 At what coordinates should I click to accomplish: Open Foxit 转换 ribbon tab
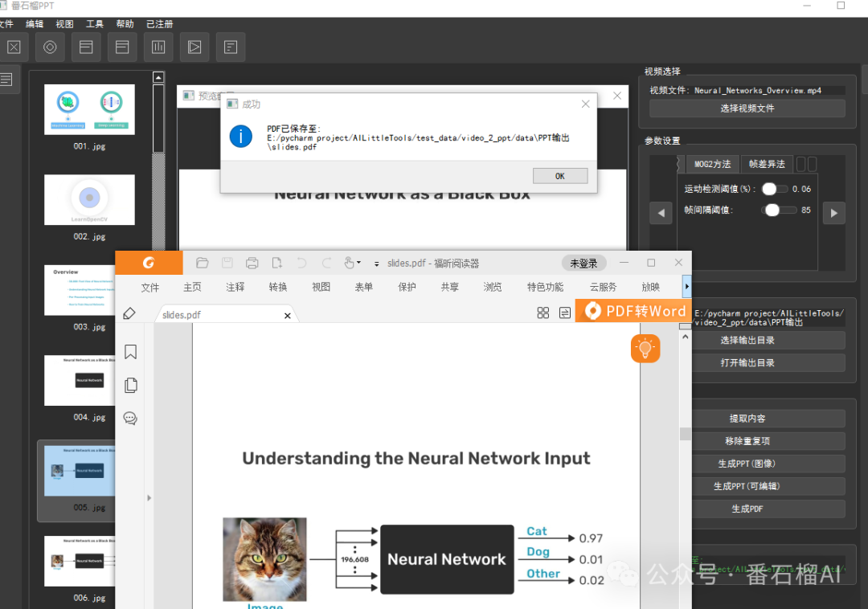click(x=278, y=287)
